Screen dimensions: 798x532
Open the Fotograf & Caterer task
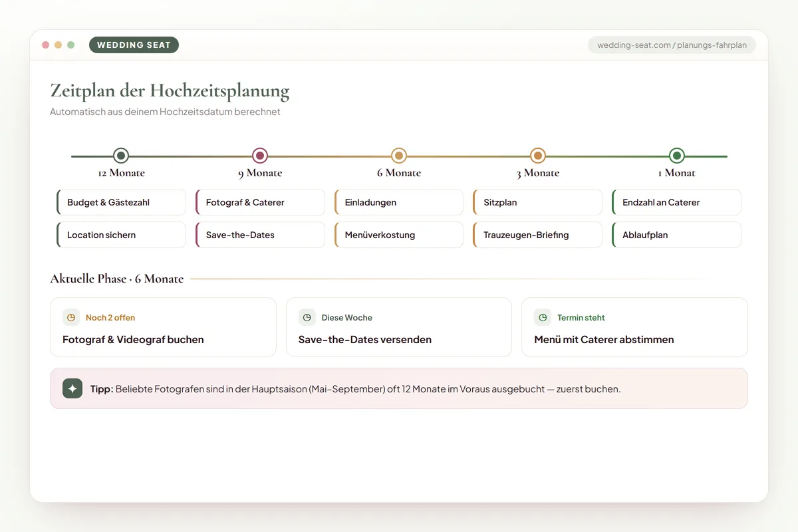(x=260, y=202)
